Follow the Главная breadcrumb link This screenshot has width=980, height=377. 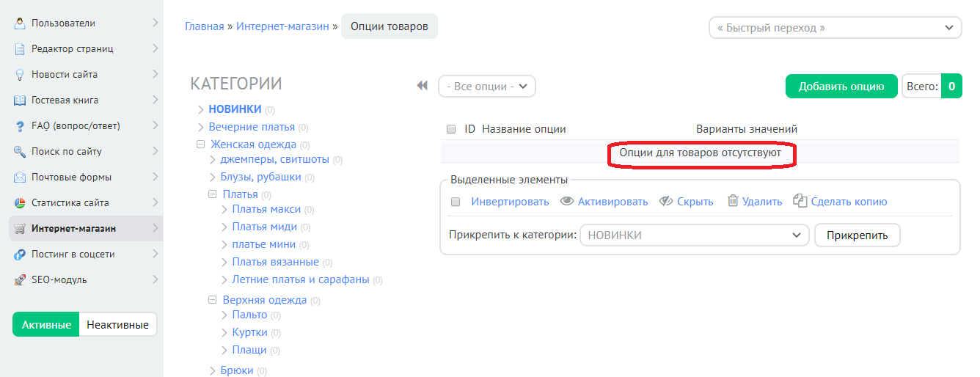coord(205,26)
